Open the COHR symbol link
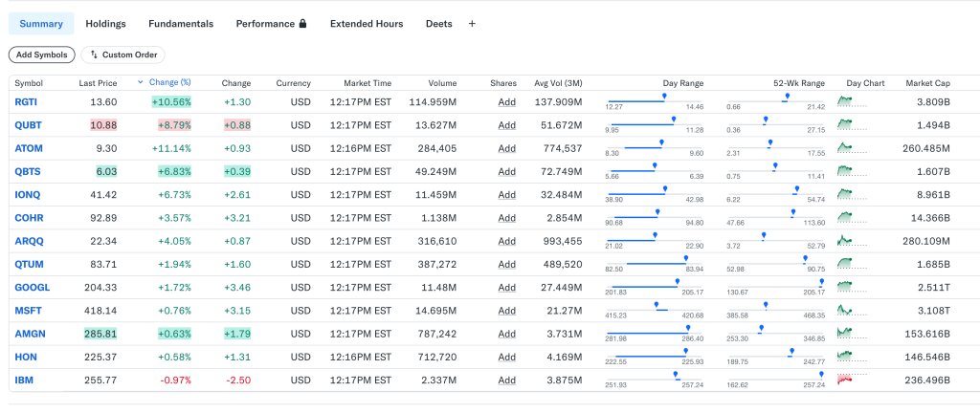This screenshot has width=980, height=413. 29,218
